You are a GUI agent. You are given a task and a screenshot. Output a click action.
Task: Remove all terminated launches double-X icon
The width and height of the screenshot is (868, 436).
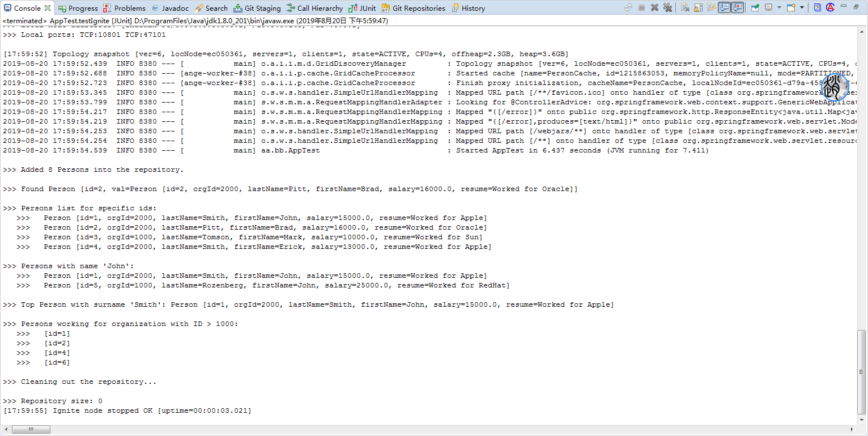pos(667,8)
